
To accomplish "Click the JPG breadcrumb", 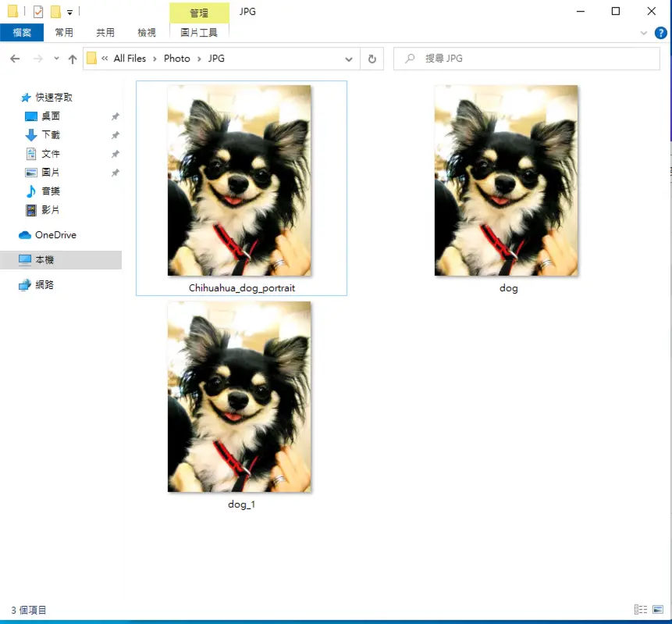I will [216, 59].
